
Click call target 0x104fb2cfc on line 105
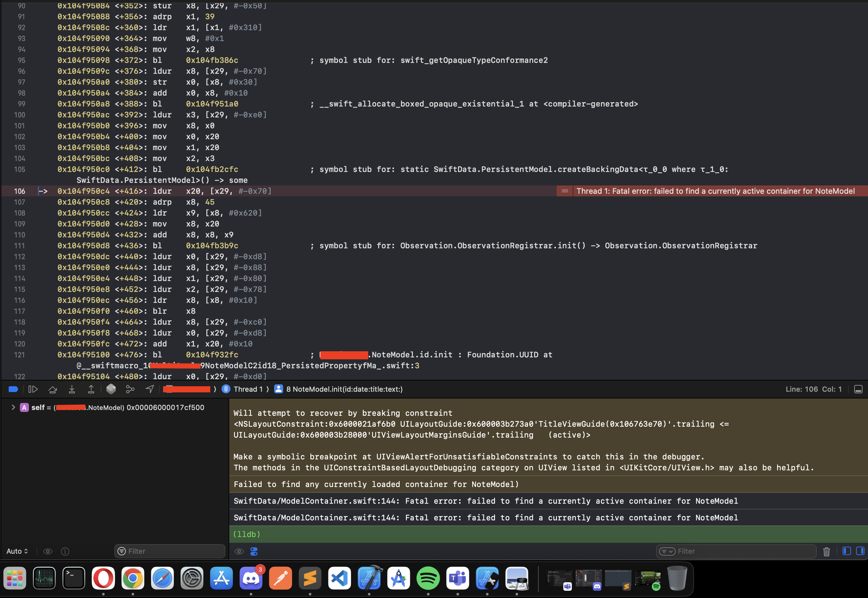pos(212,169)
